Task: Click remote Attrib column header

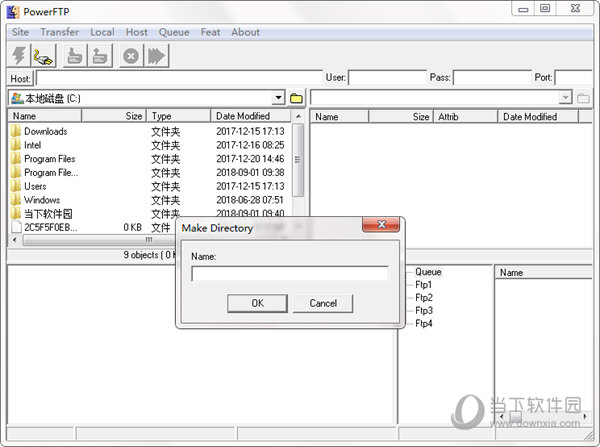Action: point(465,117)
